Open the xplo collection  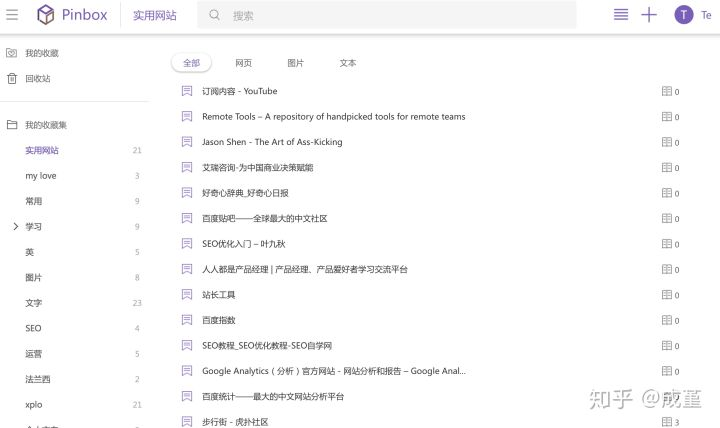tap(34, 405)
